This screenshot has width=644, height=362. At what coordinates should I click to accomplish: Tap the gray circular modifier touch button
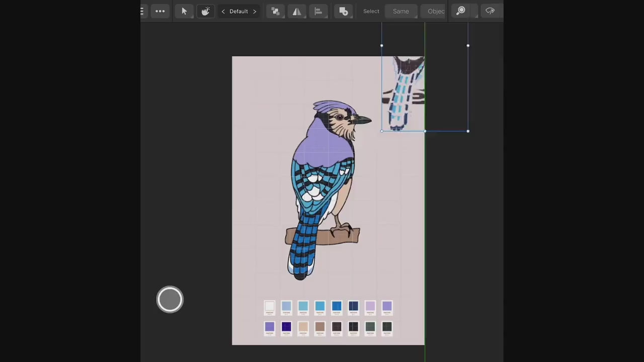170,300
